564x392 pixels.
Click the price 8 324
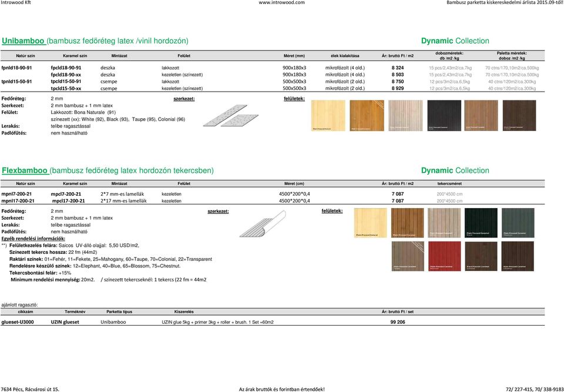tap(398, 68)
